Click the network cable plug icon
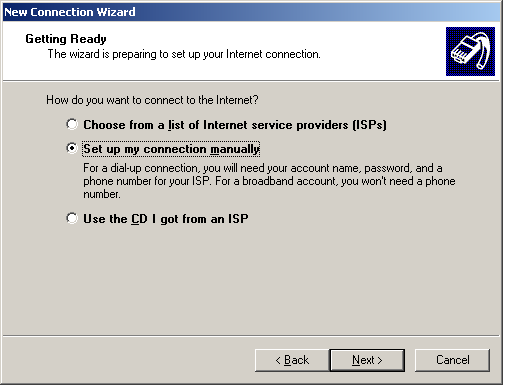 [470, 51]
